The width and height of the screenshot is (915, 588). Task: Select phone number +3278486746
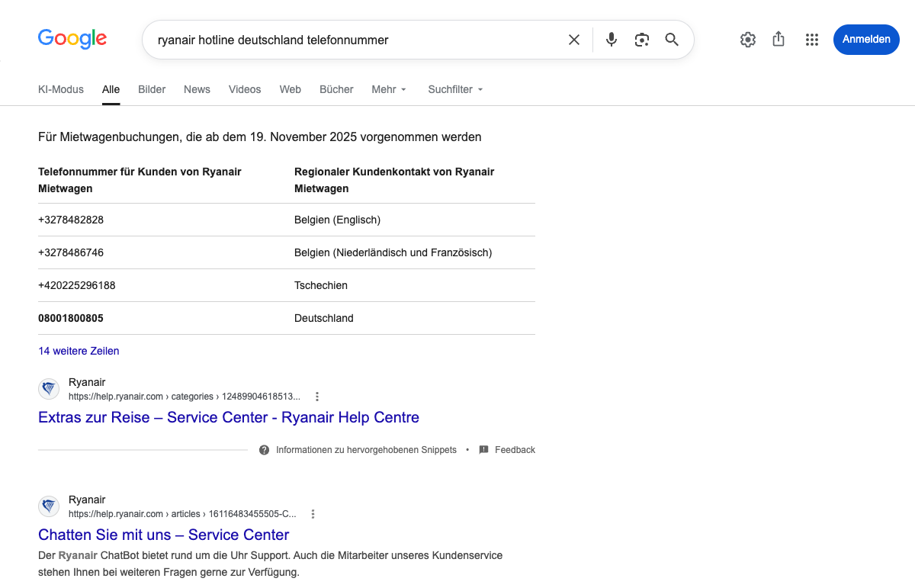pos(71,252)
